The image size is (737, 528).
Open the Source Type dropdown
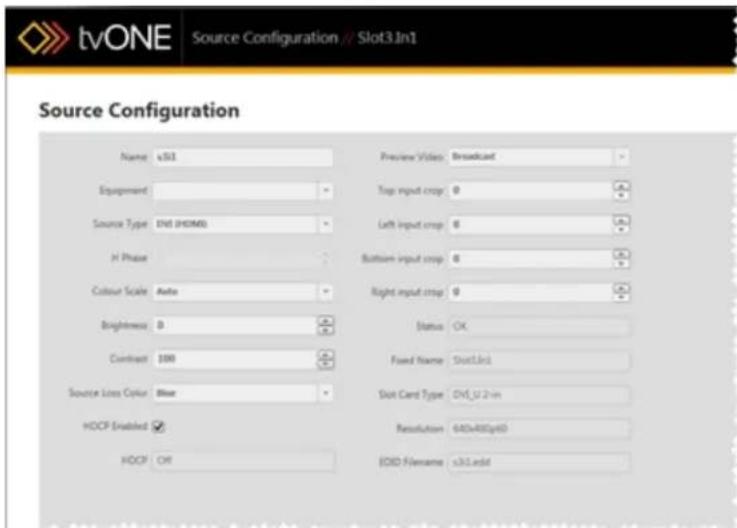point(326,224)
